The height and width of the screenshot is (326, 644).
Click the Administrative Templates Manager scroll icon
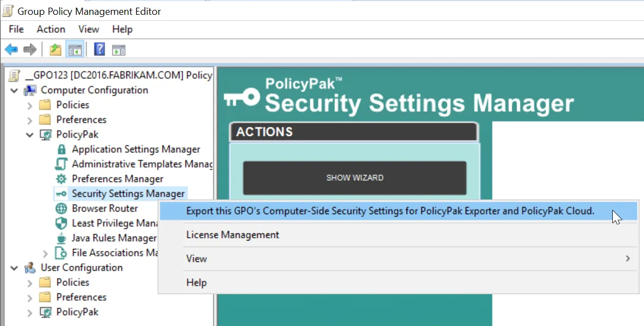(x=61, y=164)
